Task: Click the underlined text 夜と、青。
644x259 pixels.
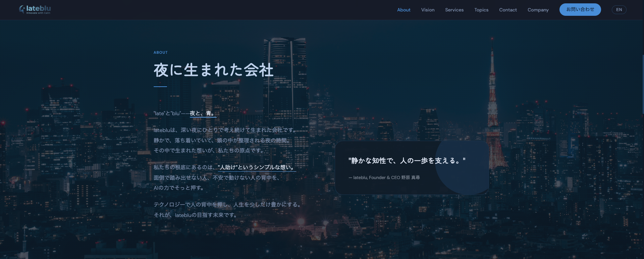Action: pyautogui.click(x=203, y=113)
